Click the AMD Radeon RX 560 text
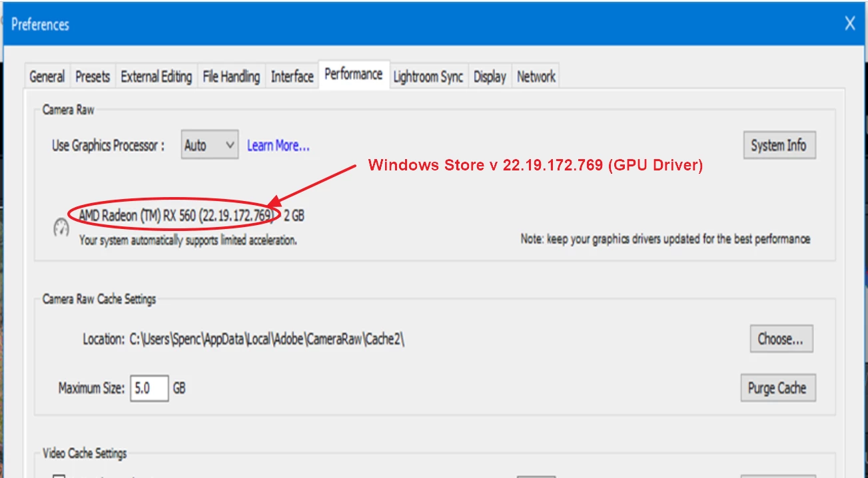 pyautogui.click(x=176, y=215)
